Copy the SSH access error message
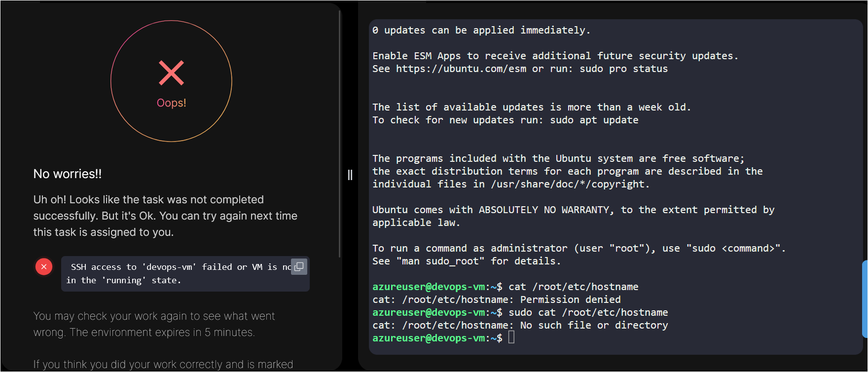The image size is (868, 372). coord(299,266)
